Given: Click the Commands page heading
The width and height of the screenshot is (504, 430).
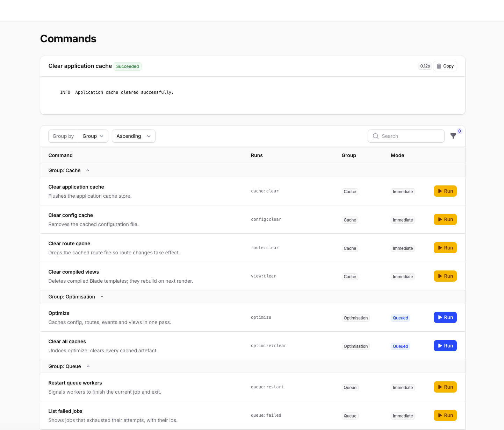Looking at the screenshot, I should tap(68, 39).
